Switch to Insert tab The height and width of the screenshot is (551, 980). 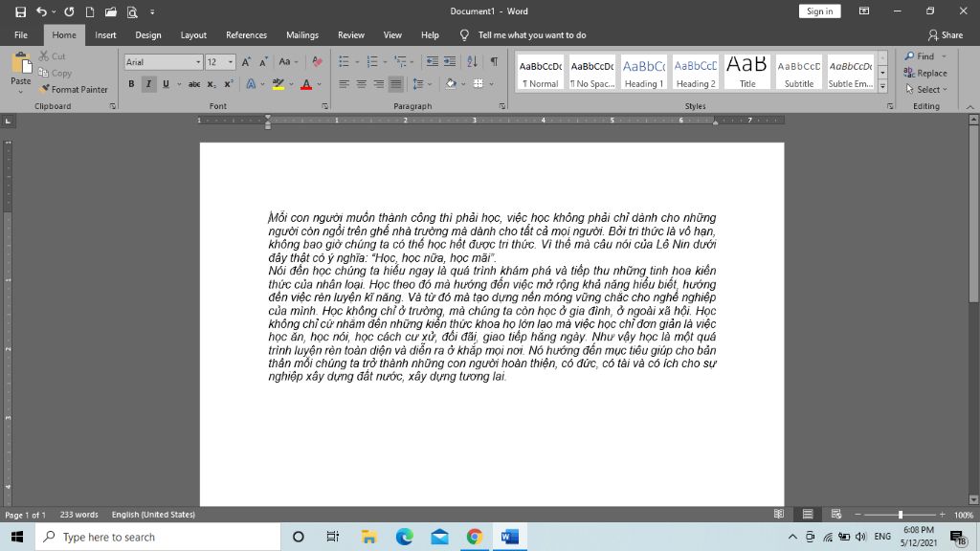105,35
